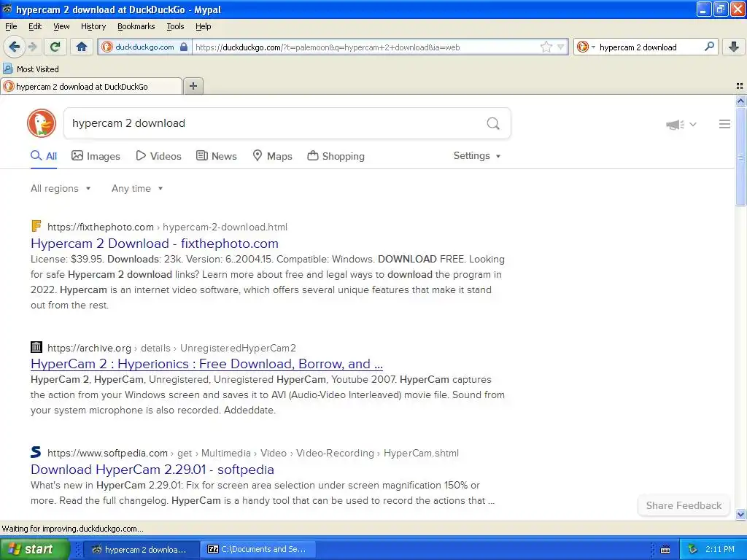Image resolution: width=747 pixels, height=560 pixels.
Task: Open the History menu
Action: (93, 26)
